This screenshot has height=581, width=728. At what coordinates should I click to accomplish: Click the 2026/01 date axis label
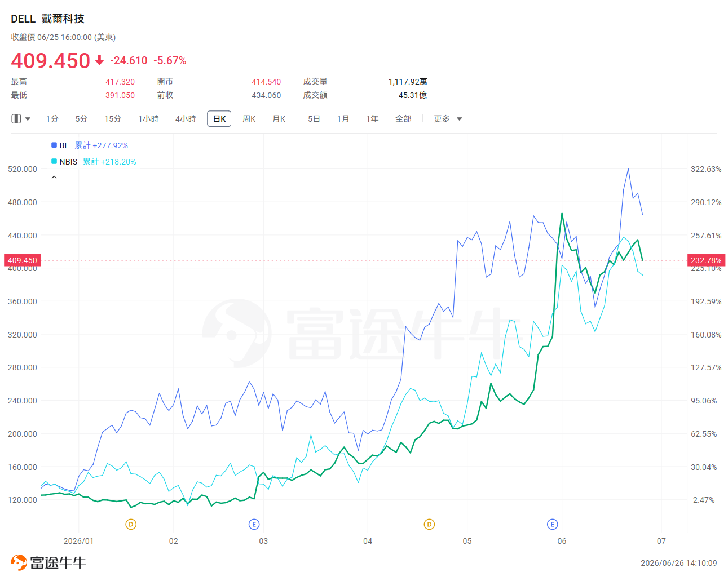coord(78,541)
